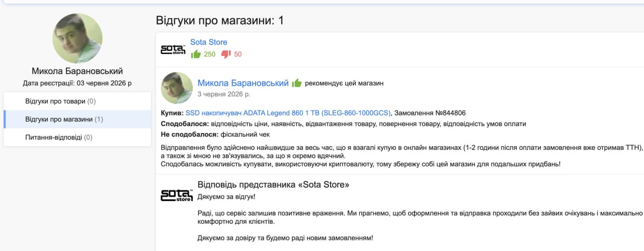Screen dimensions: 644x251
Task: Click the Дата реєстрації: 03 червня 2026 text
Action: pyautogui.click(x=77, y=83)
